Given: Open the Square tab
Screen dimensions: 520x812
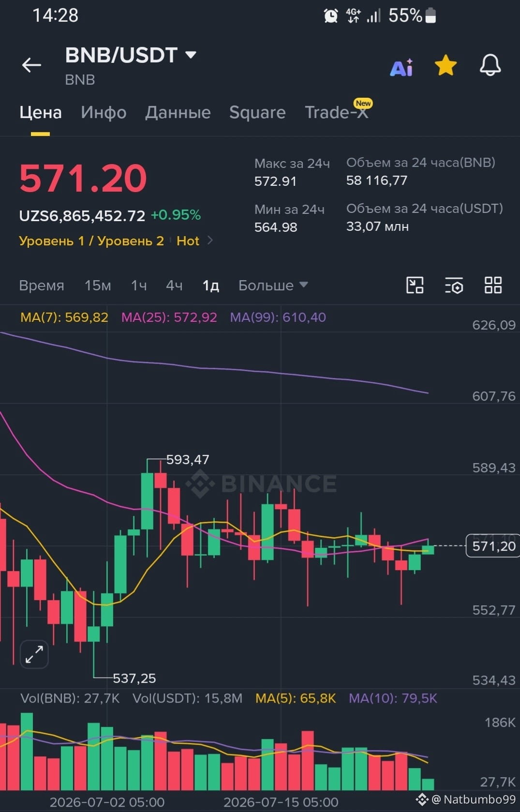Looking at the screenshot, I should click(x=257, y=112).
